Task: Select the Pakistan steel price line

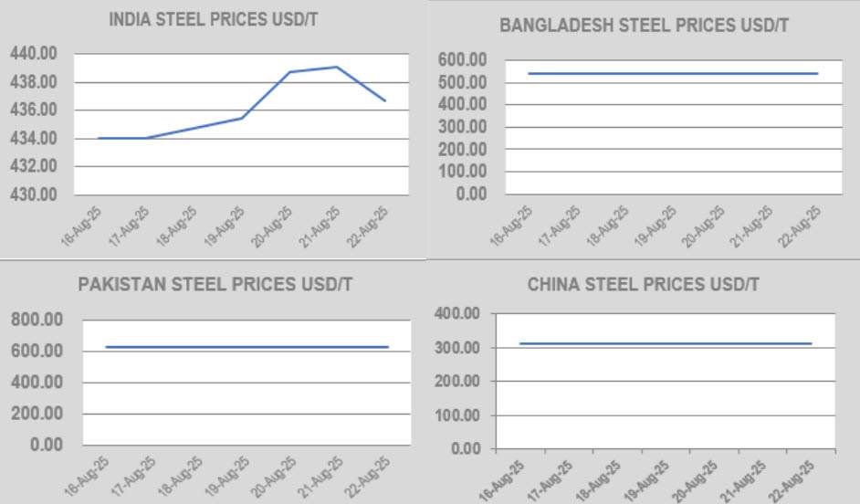Action: coord(246,347)
